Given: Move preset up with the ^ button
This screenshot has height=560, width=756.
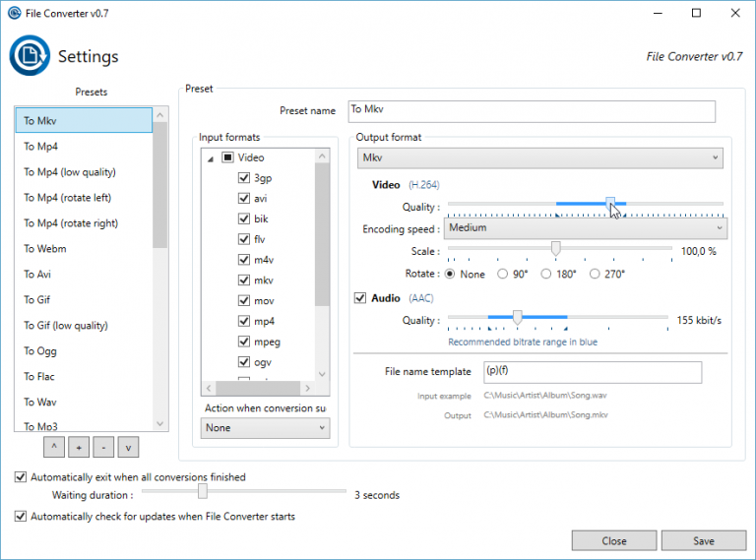Looking at the screenshot, I should point(54,447).
